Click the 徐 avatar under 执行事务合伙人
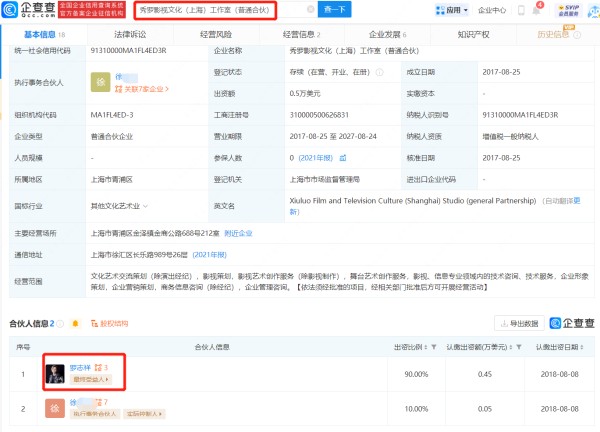The height and width of the screenshot is (432, 600). coord(100,82)
